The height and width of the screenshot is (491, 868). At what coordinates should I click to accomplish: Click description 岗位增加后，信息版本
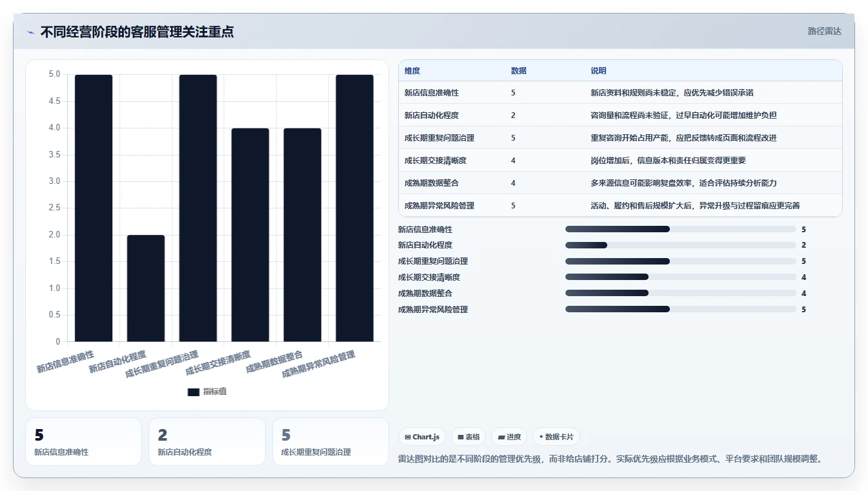point(668,161)
